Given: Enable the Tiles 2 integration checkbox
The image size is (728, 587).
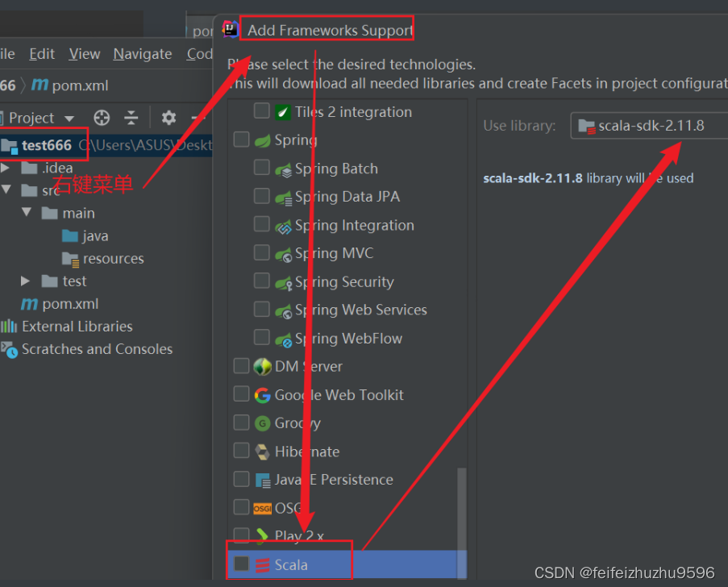Looking at the screenshot, I should [x=262, y=111].
